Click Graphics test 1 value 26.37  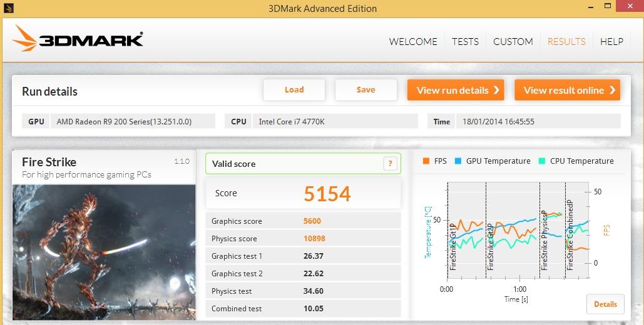pyautogui.click(x=314, y=256)
